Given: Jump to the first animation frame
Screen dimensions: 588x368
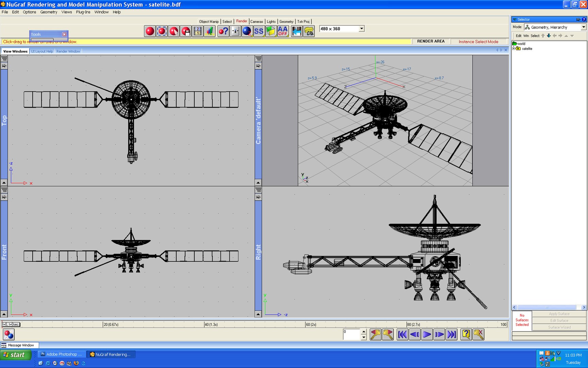Looking at the screenshot, I should (x=402, y=335).
